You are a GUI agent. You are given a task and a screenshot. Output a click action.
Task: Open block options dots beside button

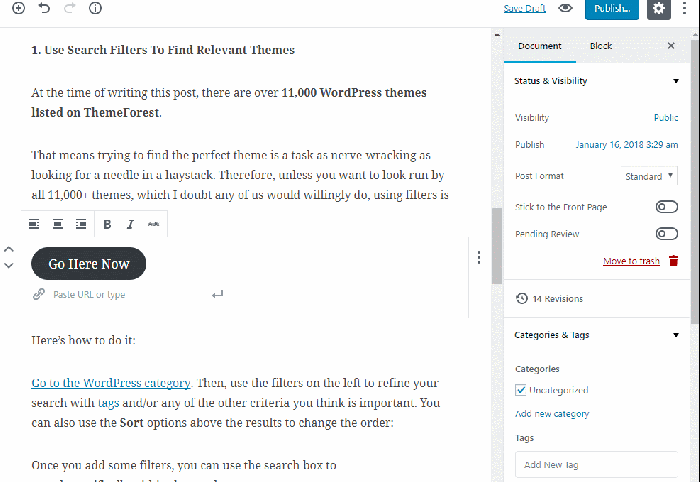479,258
